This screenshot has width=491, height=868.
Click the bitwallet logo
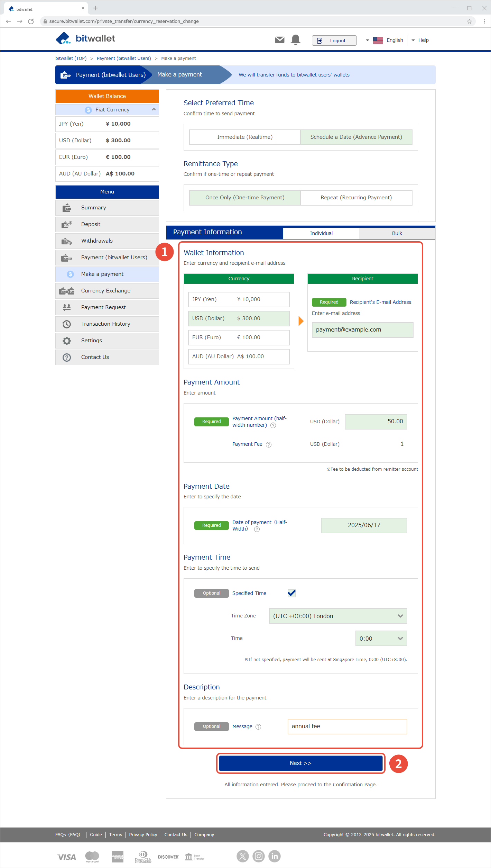click(x=85, y=38)
